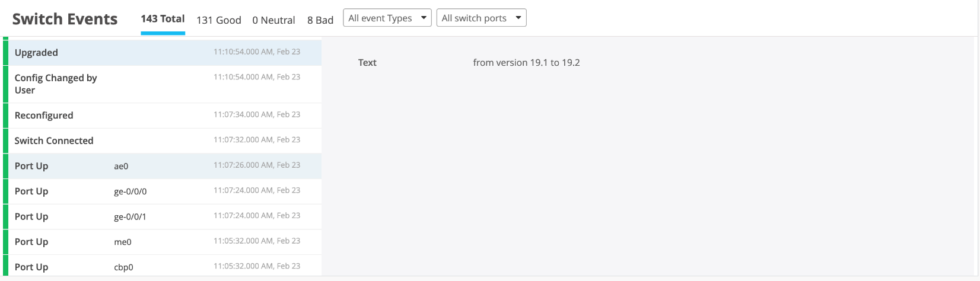Click the upgrade version text detail

tap(526, 62)
